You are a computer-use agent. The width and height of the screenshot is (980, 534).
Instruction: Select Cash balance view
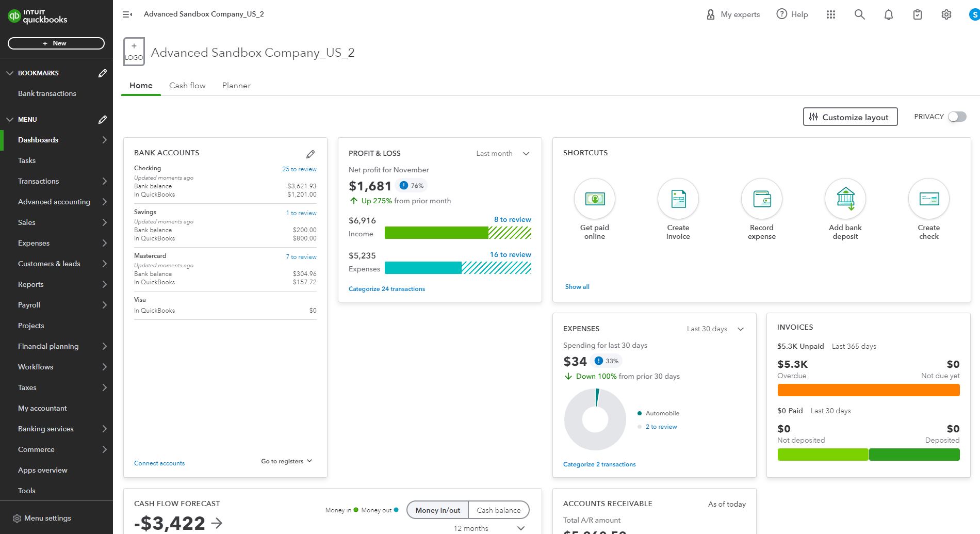(x=499, y=510)
